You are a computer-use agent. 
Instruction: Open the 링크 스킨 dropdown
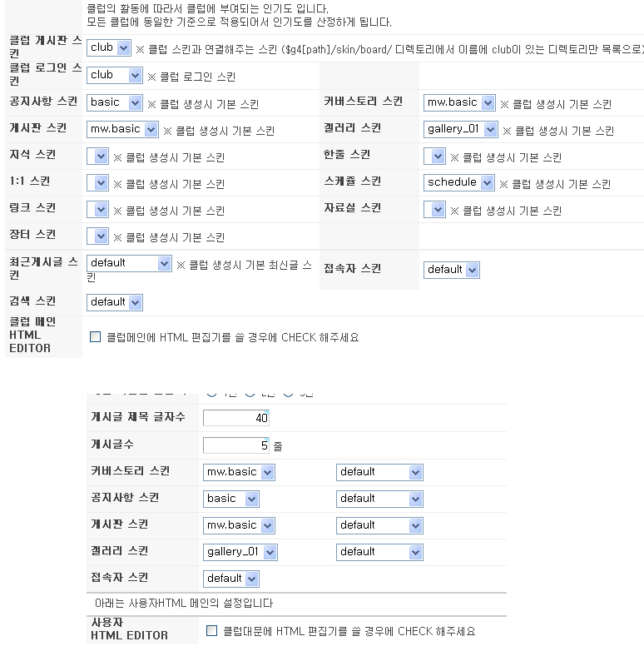coord(97,210)
